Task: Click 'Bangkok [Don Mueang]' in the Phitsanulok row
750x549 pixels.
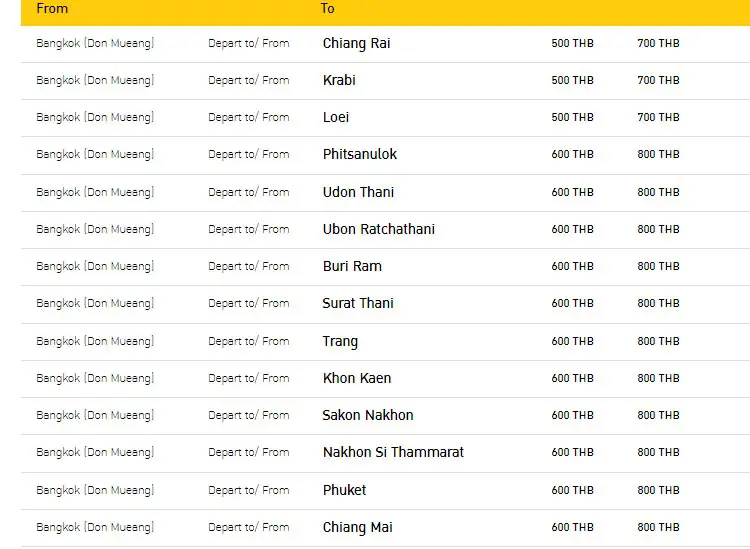Action: click(95, 154)
